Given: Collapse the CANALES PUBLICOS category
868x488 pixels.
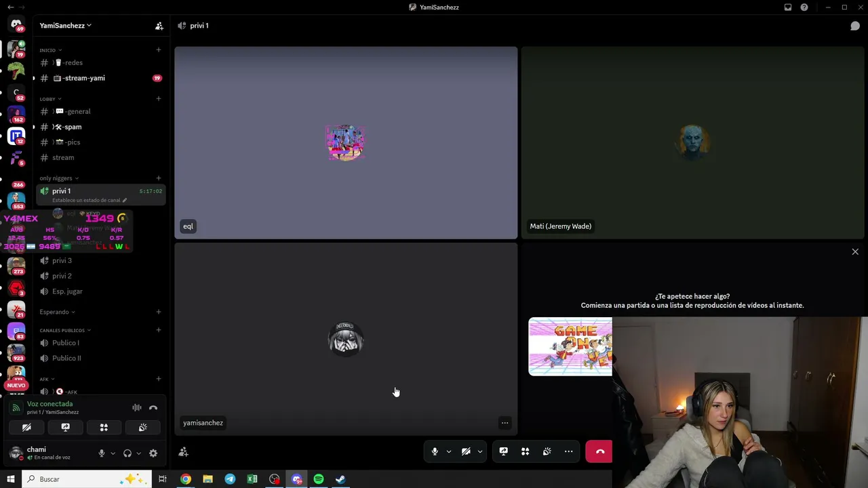Looking at the screenshot, I should pos(66,330).
